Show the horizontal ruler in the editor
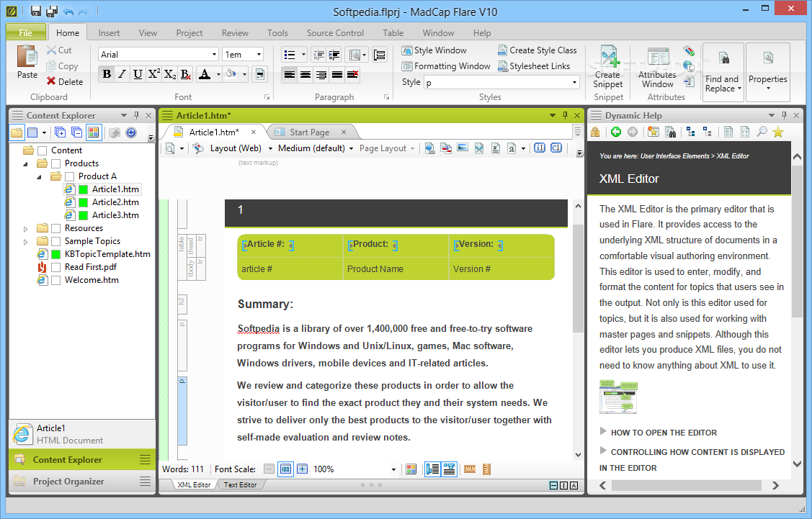This screenshot has width=812, height=519. coord(470,469)
